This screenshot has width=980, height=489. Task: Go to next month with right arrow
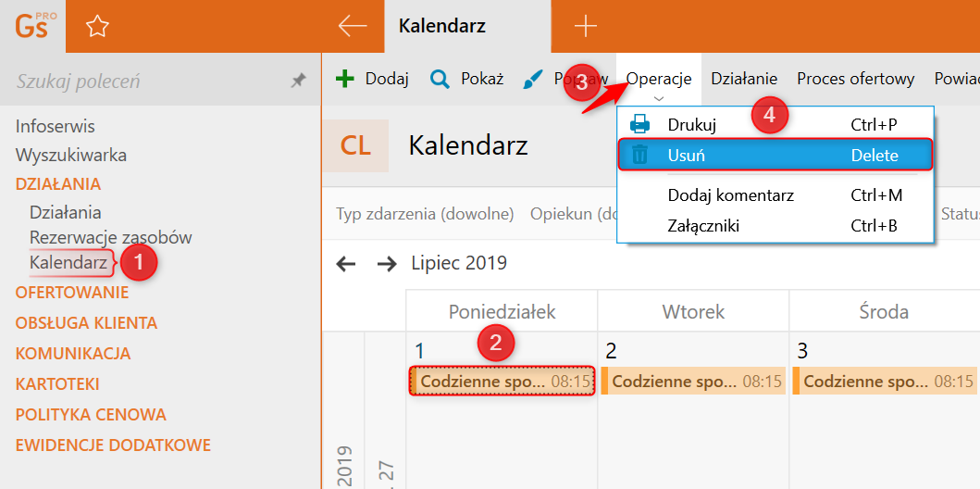point(387,264)
